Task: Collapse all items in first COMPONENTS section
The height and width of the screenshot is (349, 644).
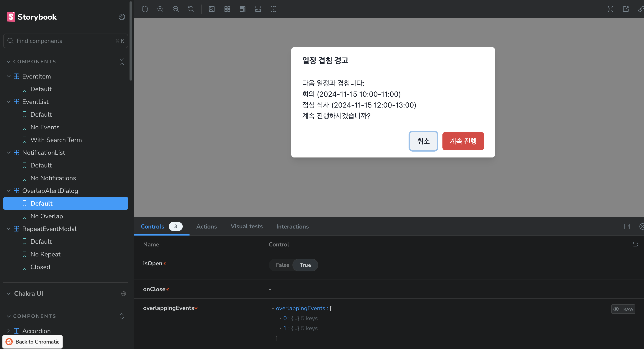Action: pos(122,62)
